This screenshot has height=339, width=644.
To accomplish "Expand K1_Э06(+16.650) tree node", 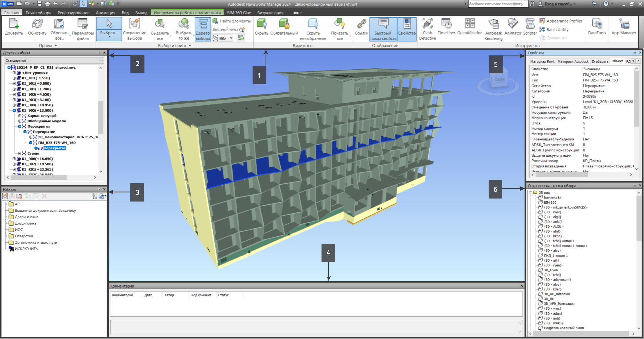I will click(x=14, y=159).
